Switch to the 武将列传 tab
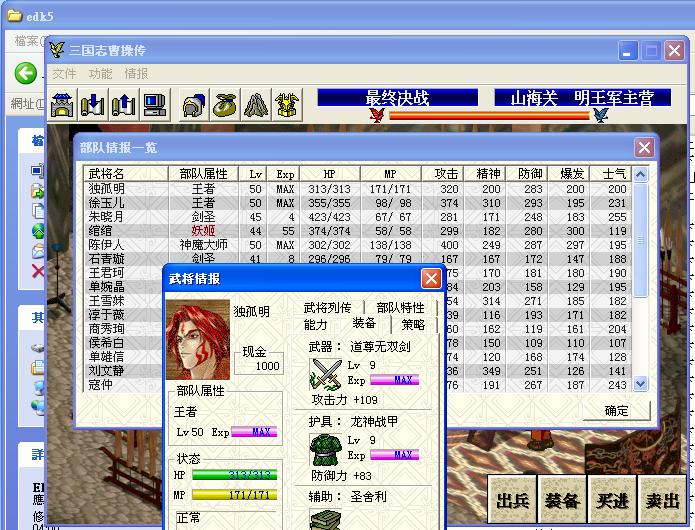This screenshot has width=695, height=530. click(x=328, y=307)
